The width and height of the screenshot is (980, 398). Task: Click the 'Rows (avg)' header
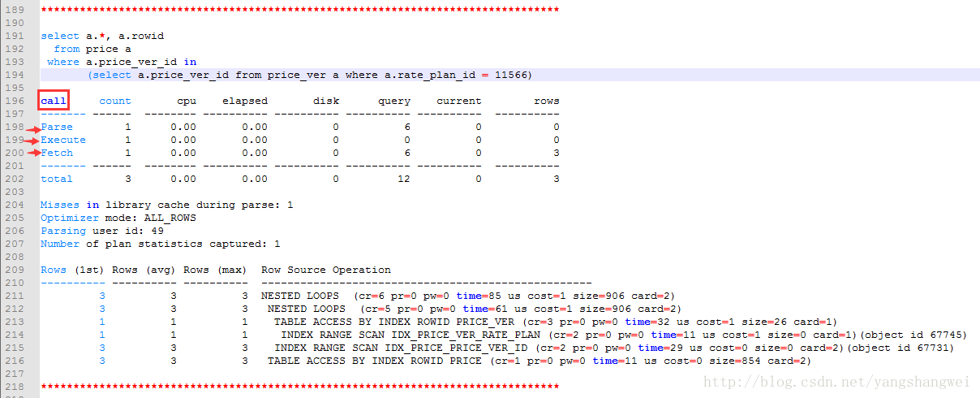(x=144, y=270)
